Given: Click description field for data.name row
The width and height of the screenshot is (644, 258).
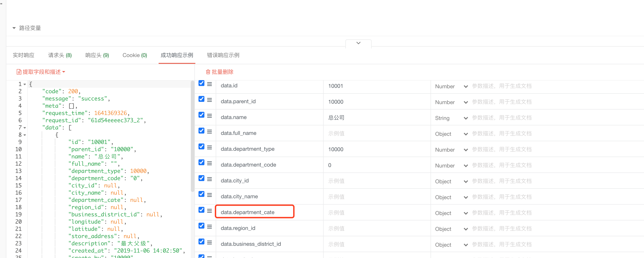Looking at the screenshot, I should point(557,118).
